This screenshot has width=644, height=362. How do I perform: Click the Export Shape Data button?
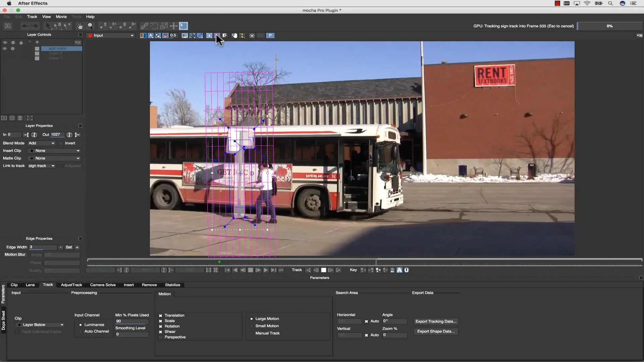(436, 331)
